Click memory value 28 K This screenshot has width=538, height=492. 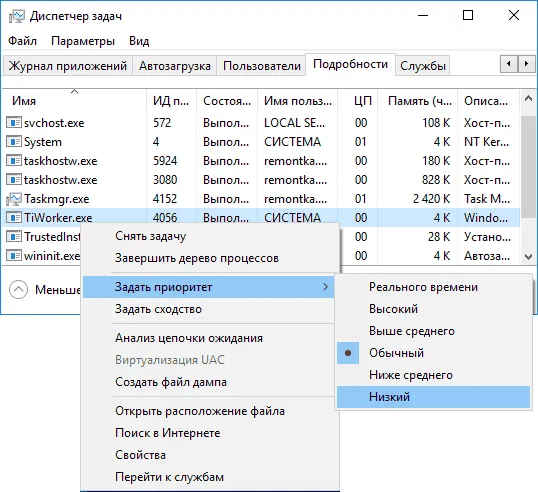pos(439,237)
